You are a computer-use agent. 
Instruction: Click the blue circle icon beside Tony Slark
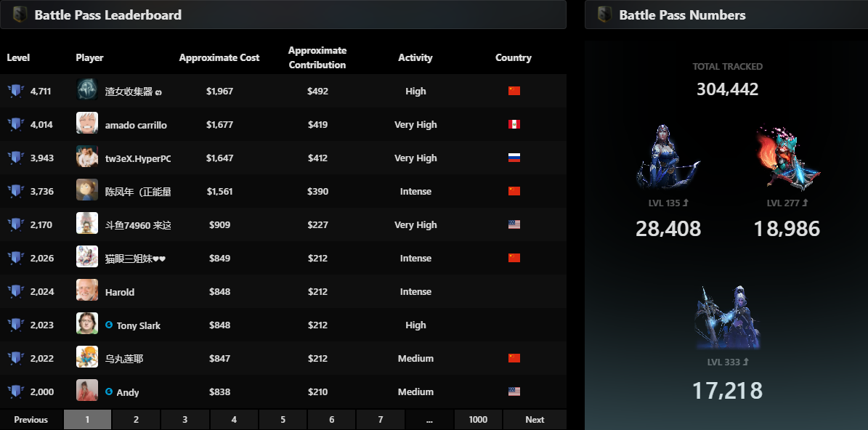tap(109, 325)
